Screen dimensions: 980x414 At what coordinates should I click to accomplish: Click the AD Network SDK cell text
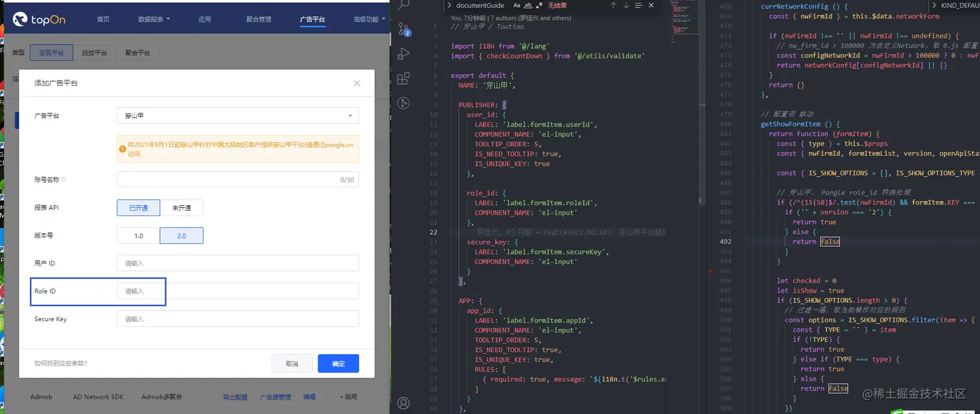tap(99, 396)
